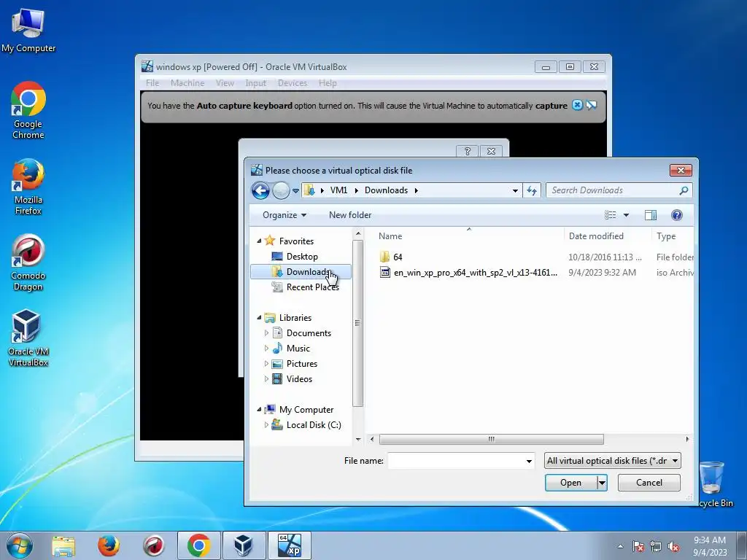The image size is (747, 560).
Task: Click the horizontal scrollbar thumb
Action: tap(491, 439)
